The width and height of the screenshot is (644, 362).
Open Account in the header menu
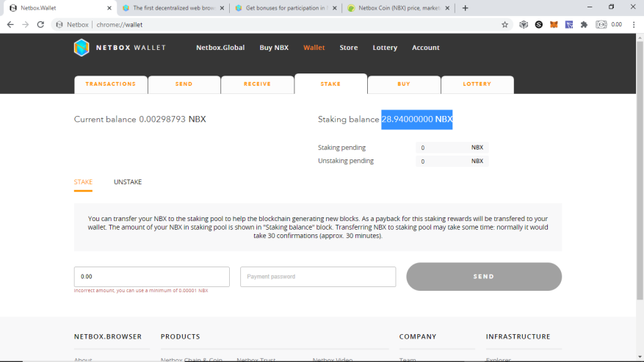coord(425,48)
